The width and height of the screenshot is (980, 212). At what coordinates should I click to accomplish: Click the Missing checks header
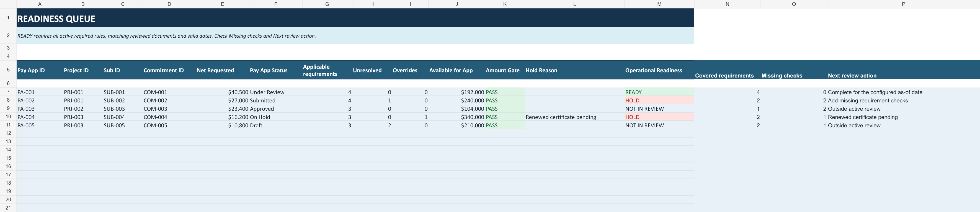(794, 70)
